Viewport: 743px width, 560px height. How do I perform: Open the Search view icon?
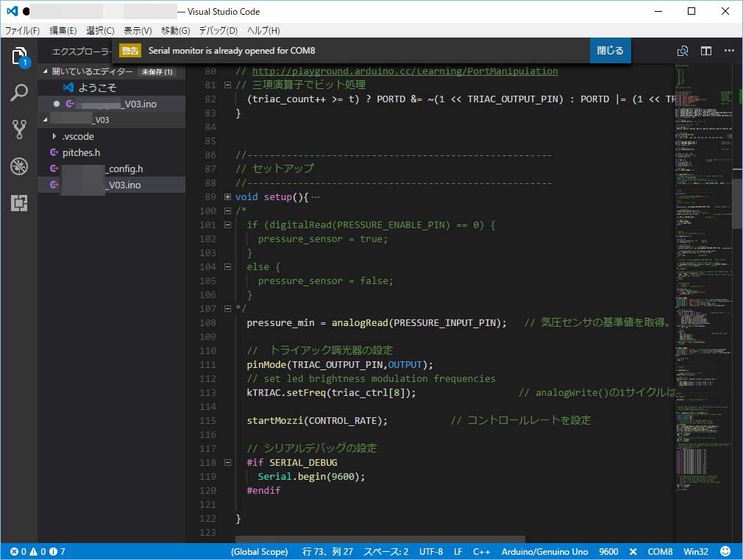point(19,93)
